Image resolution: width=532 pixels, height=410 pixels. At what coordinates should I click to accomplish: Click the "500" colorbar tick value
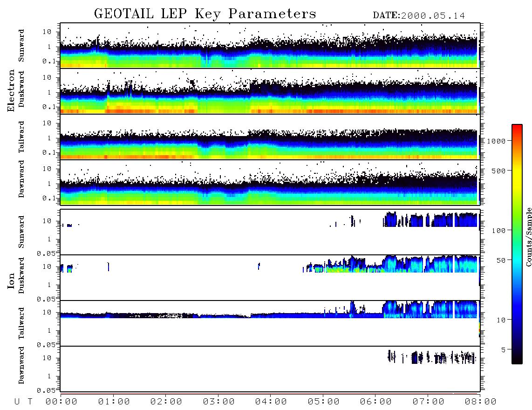click(499, 171)
